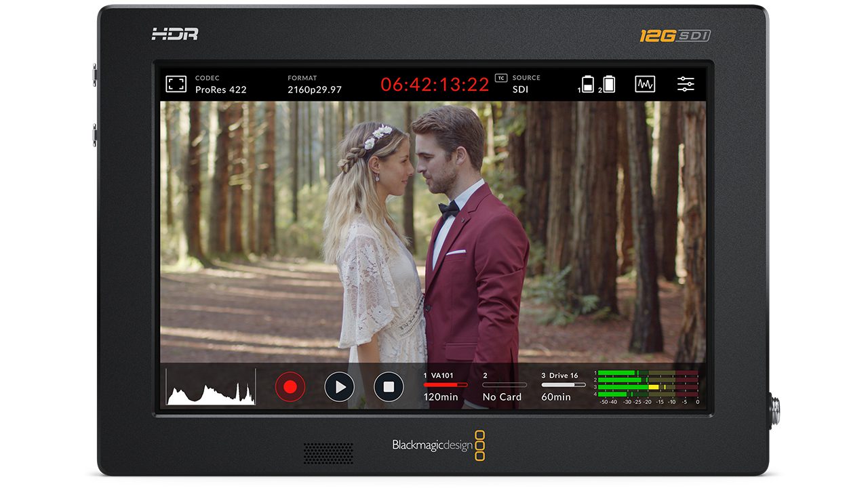Viewport: 868px width, 488px height.
Task: Open the settings sliders icon
Action: (686, 83)
